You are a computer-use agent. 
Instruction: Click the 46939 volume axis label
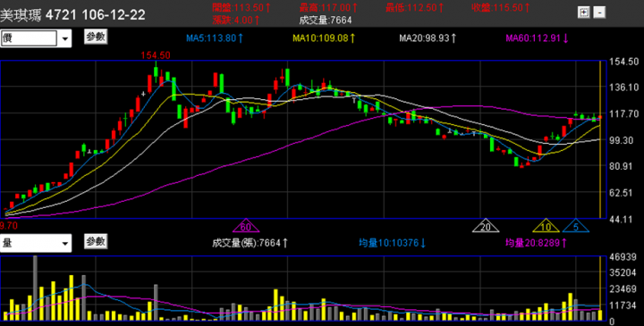623,257
